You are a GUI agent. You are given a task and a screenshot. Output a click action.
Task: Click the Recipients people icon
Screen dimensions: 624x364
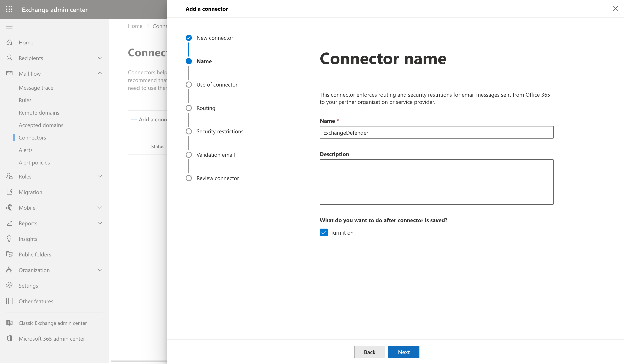click(x=9, y=58)
